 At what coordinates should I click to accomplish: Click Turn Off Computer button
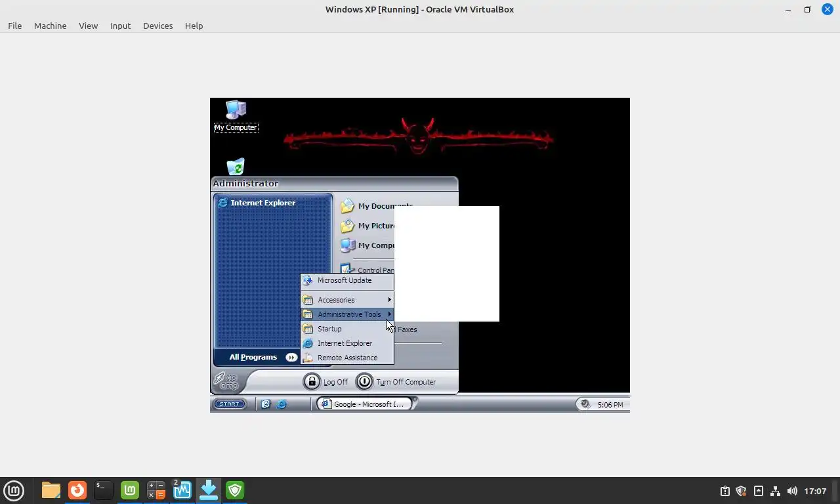click(x=396, y=382)
